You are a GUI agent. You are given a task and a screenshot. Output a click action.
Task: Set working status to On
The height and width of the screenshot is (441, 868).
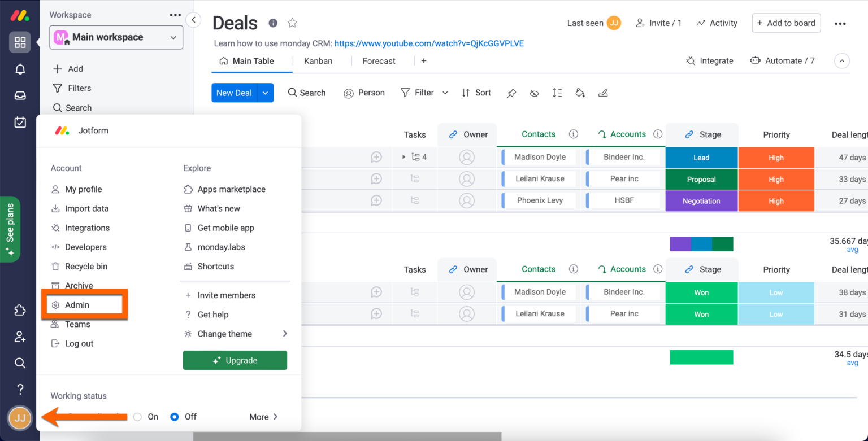click(137, 416)
